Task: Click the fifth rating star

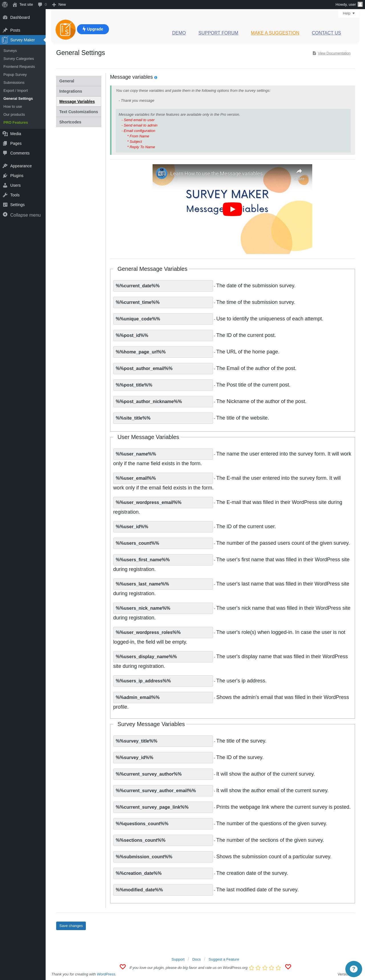Action: 278,967
